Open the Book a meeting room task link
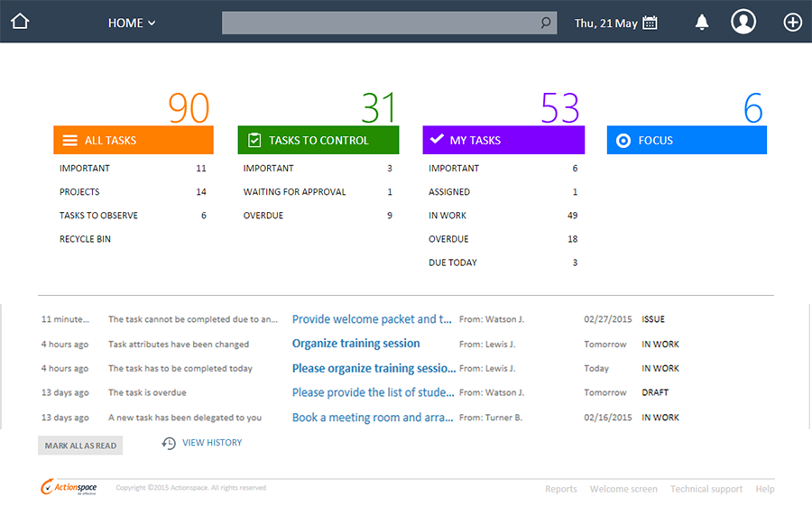This screenshot has height=515, width=812. [x=373, y=418]
